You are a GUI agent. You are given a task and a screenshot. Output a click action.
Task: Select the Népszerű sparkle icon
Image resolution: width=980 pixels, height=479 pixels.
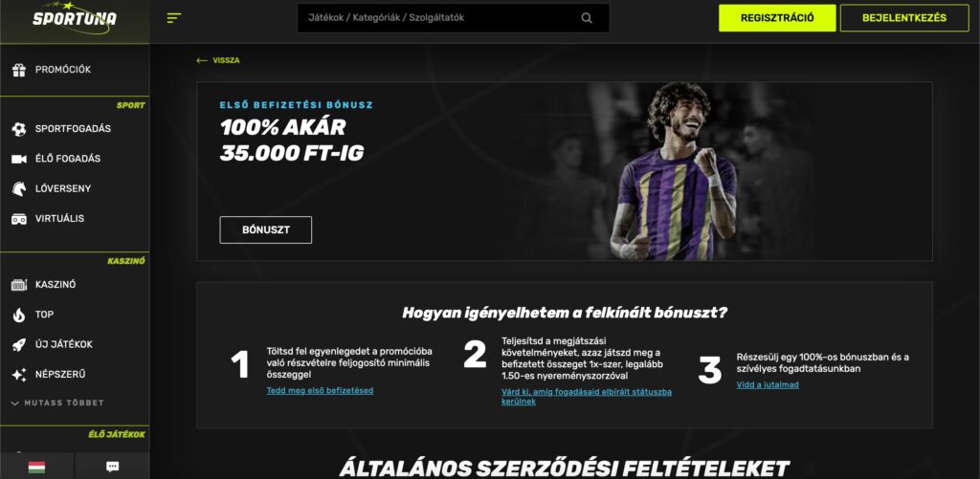(19, 375)
